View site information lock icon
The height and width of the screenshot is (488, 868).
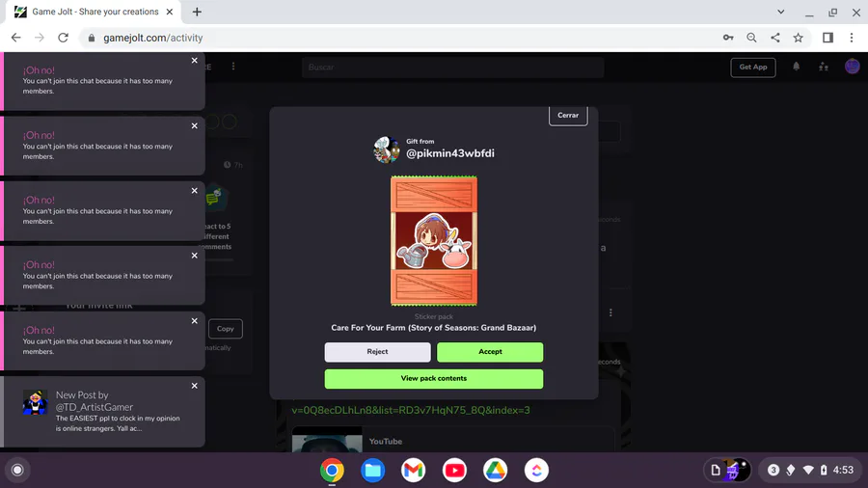coord(92,38)
